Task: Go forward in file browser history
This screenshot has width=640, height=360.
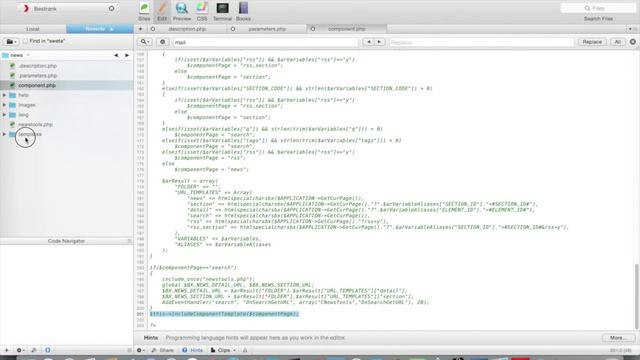Action: pos(127,55)
